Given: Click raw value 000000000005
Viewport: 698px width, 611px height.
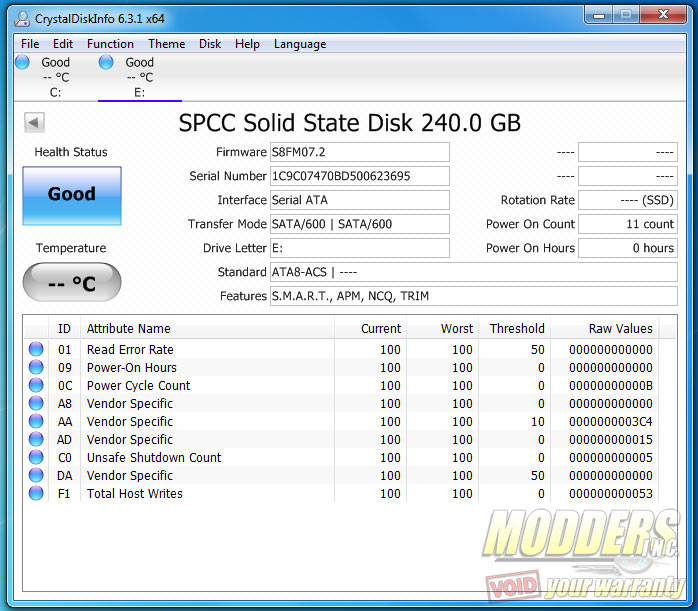Looking at the screenshot, I should coord(611,457).
